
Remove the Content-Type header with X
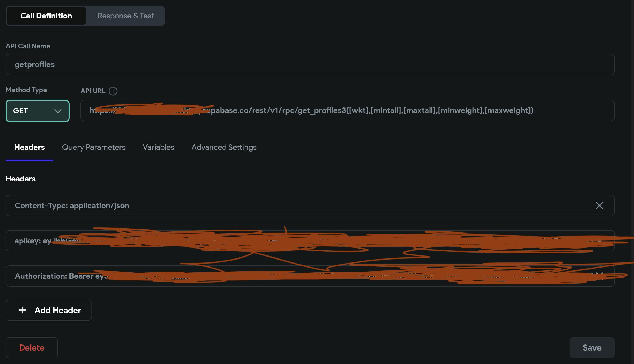tap(599, 206)
